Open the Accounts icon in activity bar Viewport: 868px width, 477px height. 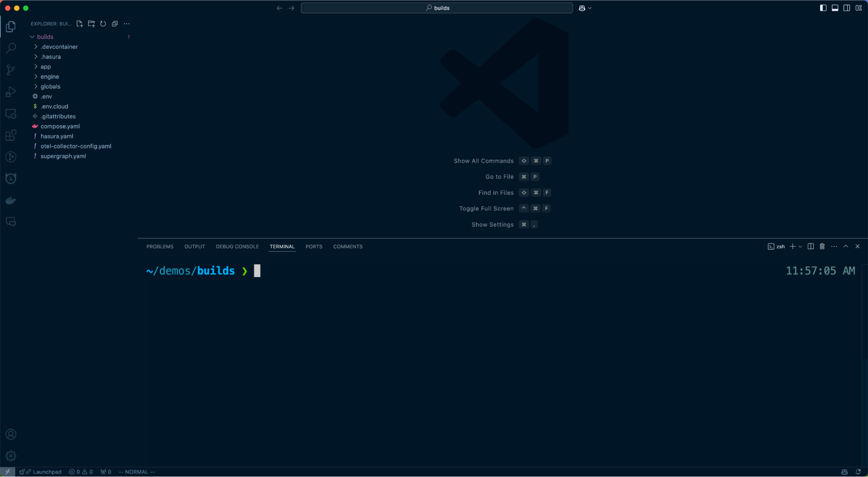pos(11,434)
